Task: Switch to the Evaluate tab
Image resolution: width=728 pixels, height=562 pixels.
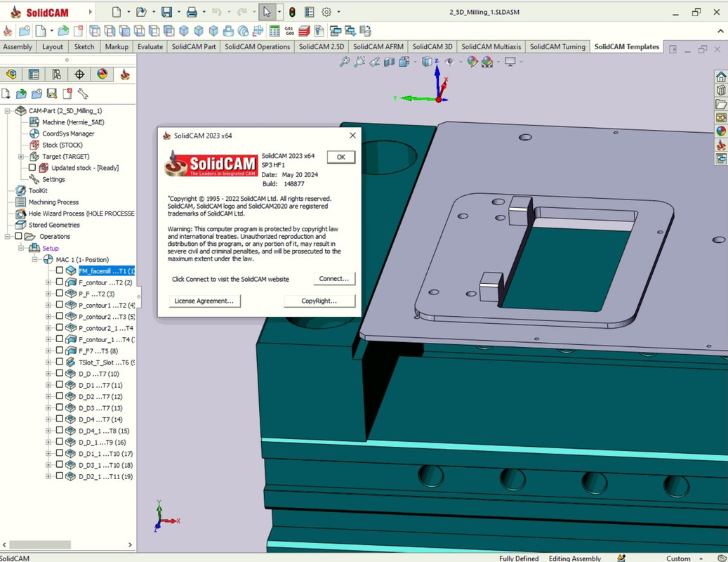Action: (150, 46)
